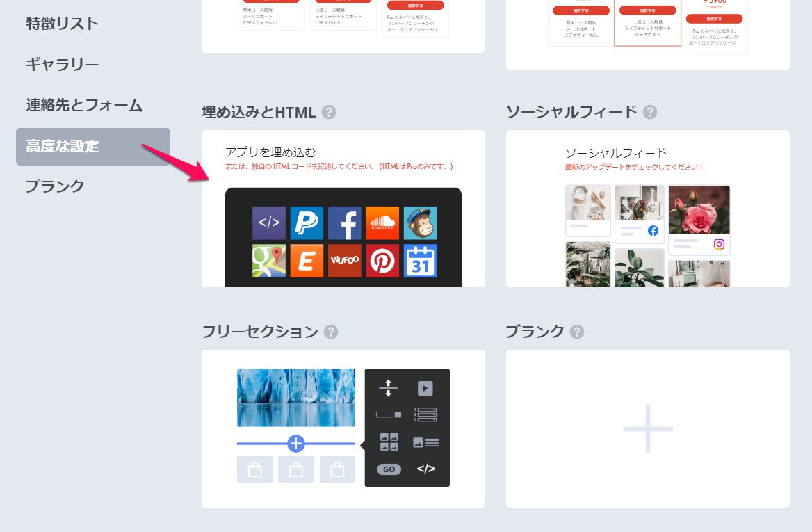Choose ブランク in the left sidebar
Image resolution: width=812 pixels, height=532 pixels.
55,186
